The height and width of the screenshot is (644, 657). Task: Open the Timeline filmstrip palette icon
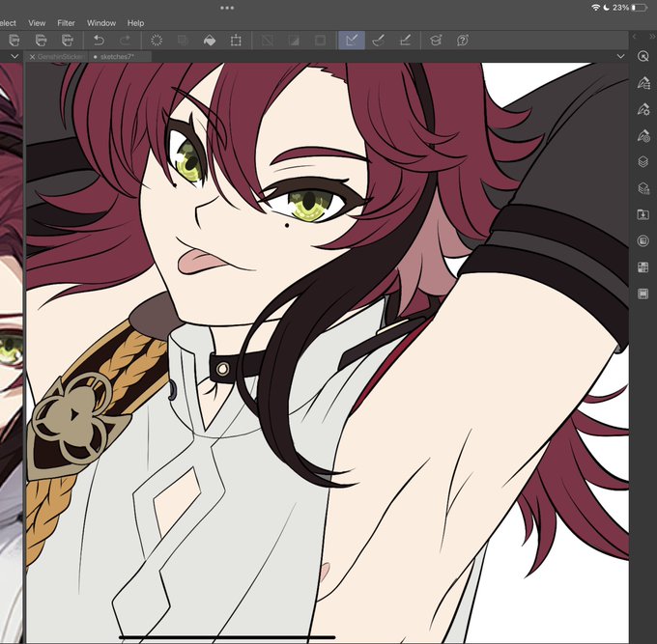click(643, 294)
